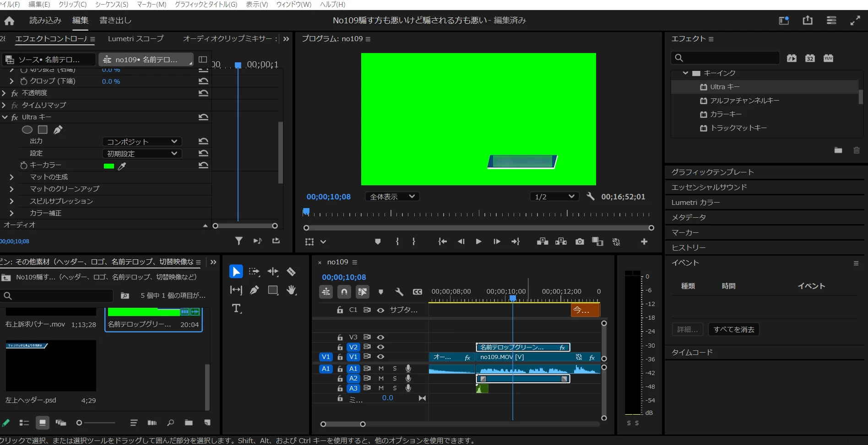
Task: Click the すべてを消去 button
Action: [734, 329]
